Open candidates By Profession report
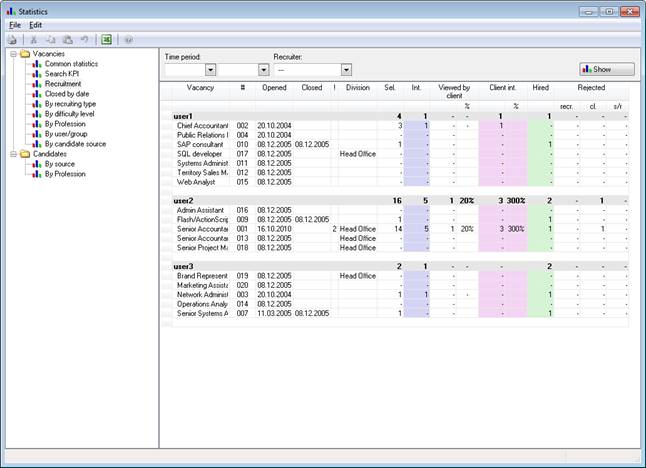 [x=65, y=174]
